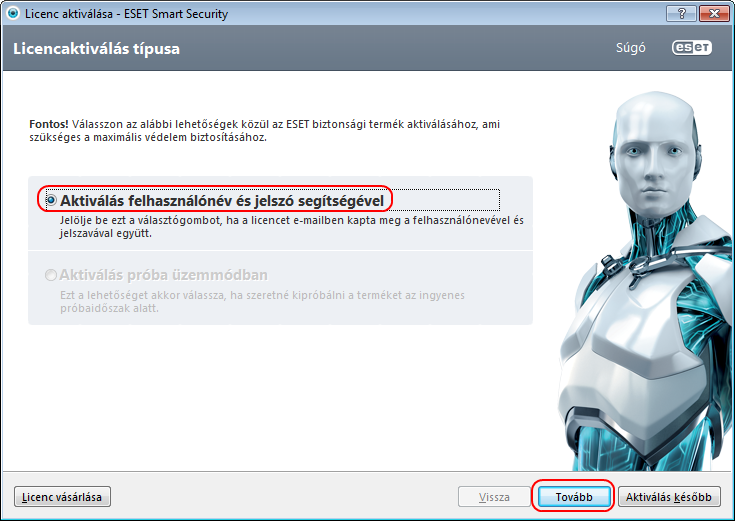The width and height of the screenshot is (735, 521).
Task: Click the 'Fontos!' notice text
Action: pos(49,124)
